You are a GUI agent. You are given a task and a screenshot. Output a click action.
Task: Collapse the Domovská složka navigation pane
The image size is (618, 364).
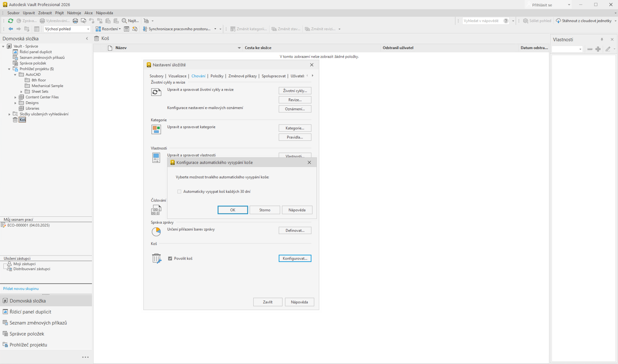pyautogui.click(x=87, y=39)
